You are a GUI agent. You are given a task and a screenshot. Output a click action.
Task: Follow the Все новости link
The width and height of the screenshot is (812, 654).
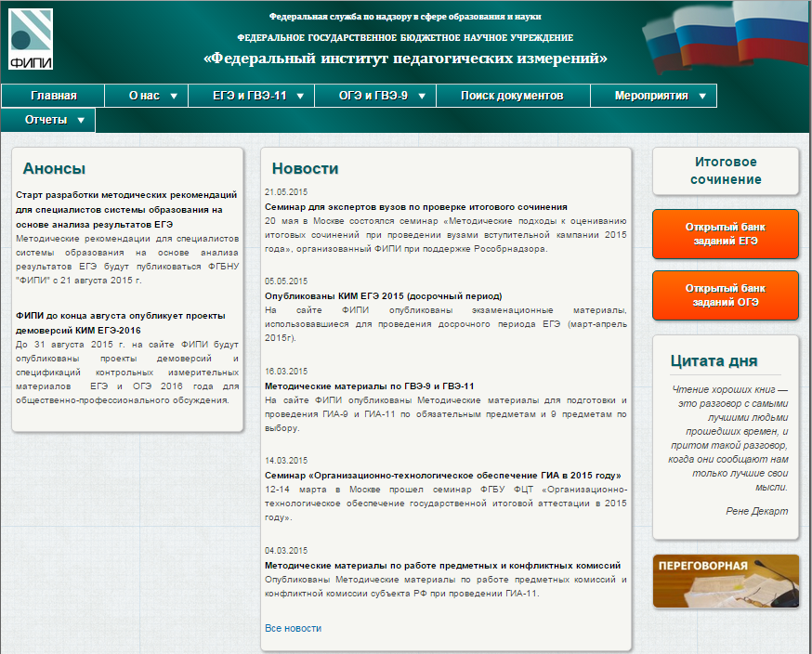point(293,628)
